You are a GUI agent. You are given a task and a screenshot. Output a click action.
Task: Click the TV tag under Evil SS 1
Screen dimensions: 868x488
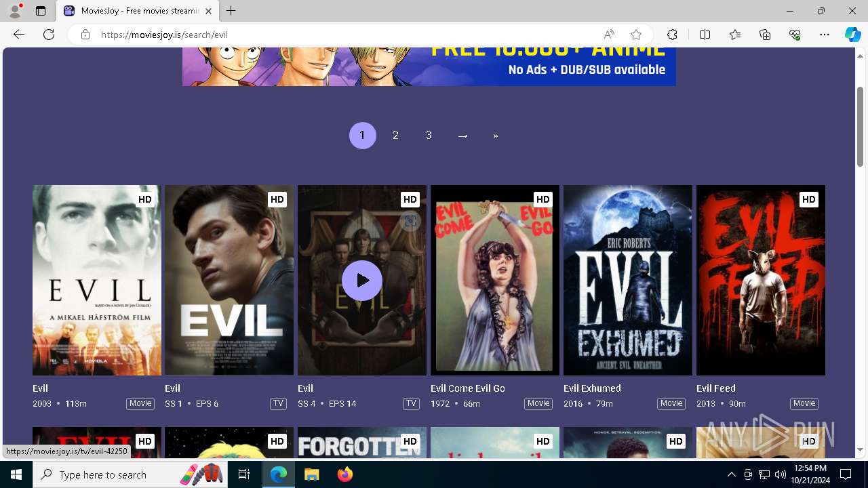[x=278, y=403]
